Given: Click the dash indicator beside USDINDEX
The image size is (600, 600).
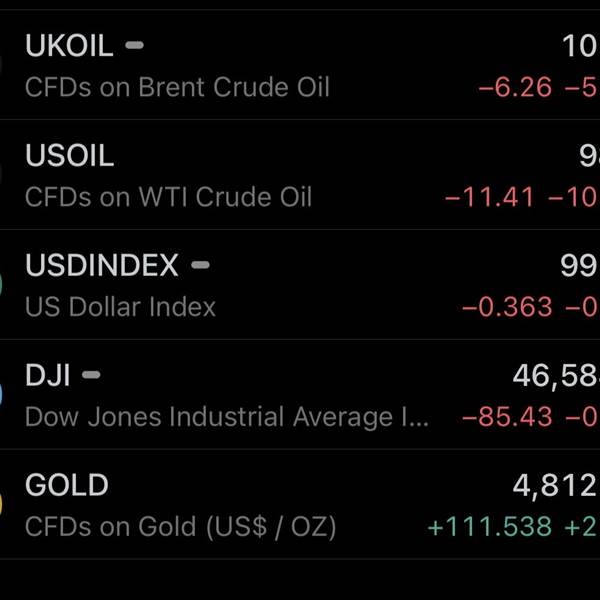Looking at the screenshot, I should point(200,266).
